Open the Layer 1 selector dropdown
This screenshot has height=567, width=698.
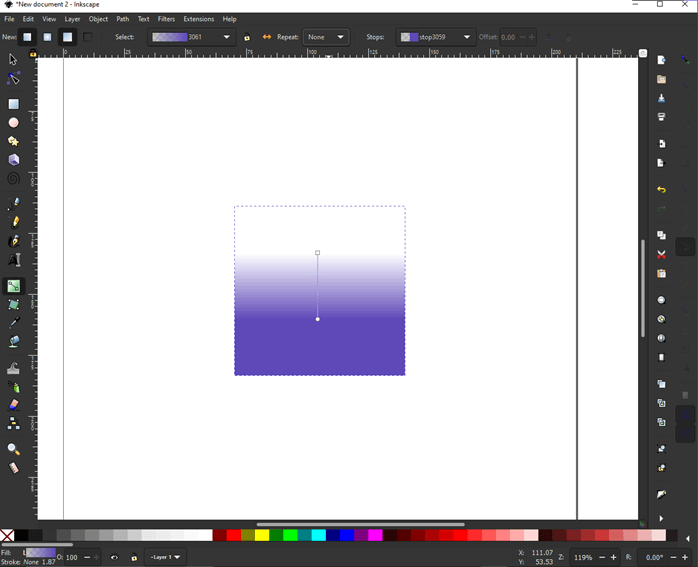click(165, 557)
